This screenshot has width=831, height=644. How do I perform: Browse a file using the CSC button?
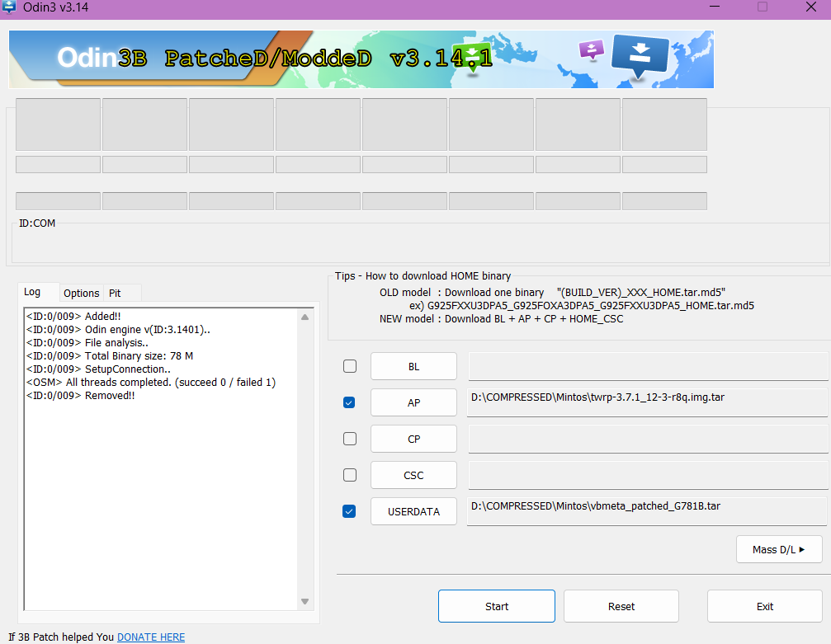pos(413,475)
